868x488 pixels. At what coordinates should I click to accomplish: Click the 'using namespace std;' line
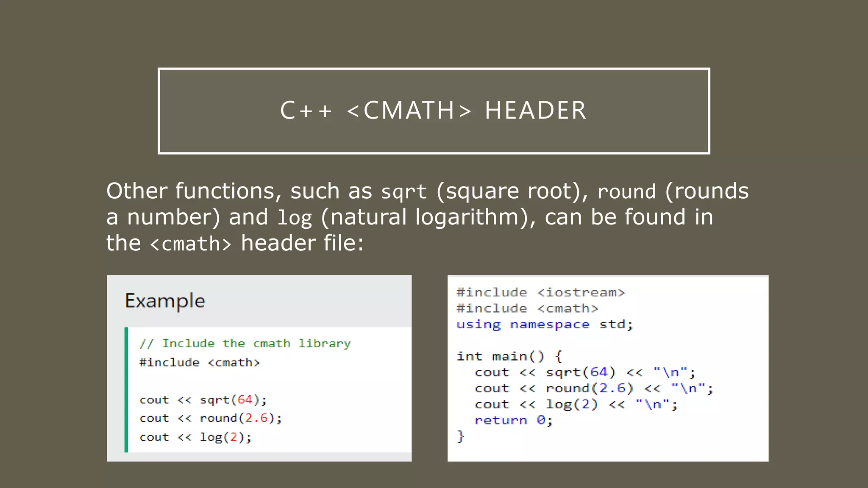coord(545,324)
